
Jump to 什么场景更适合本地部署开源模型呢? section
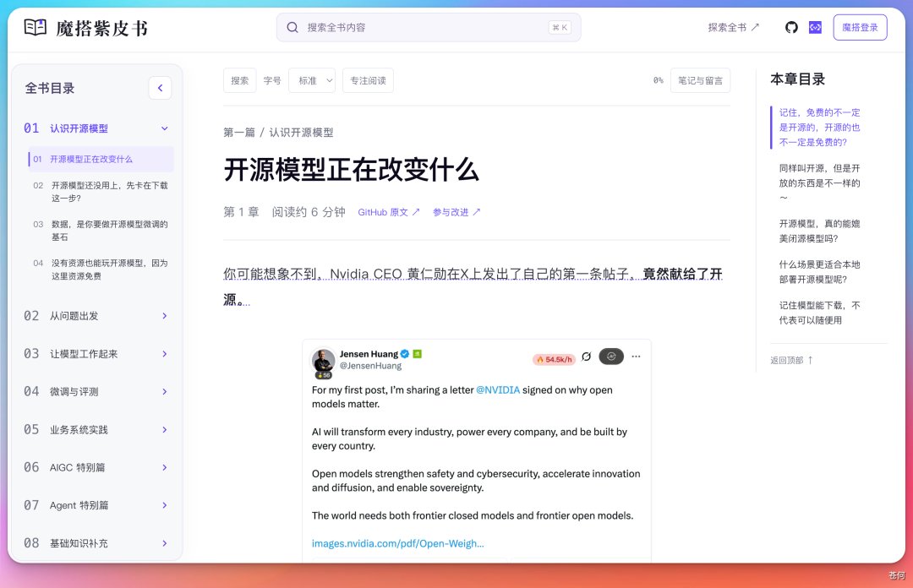click(819, 272)
